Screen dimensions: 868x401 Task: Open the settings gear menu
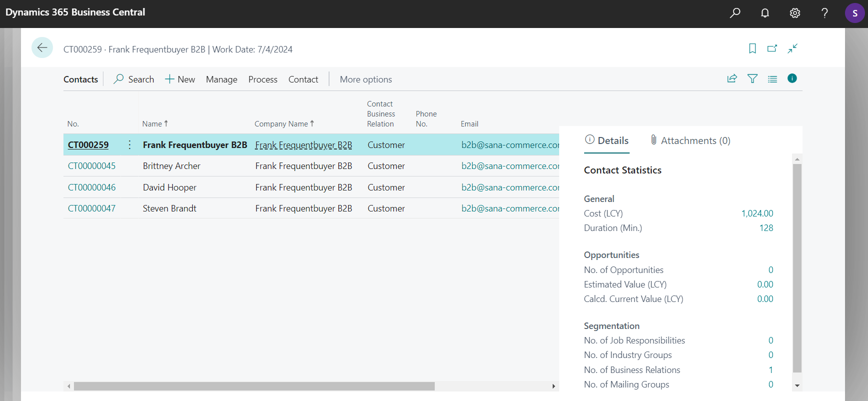pos(795,13)
